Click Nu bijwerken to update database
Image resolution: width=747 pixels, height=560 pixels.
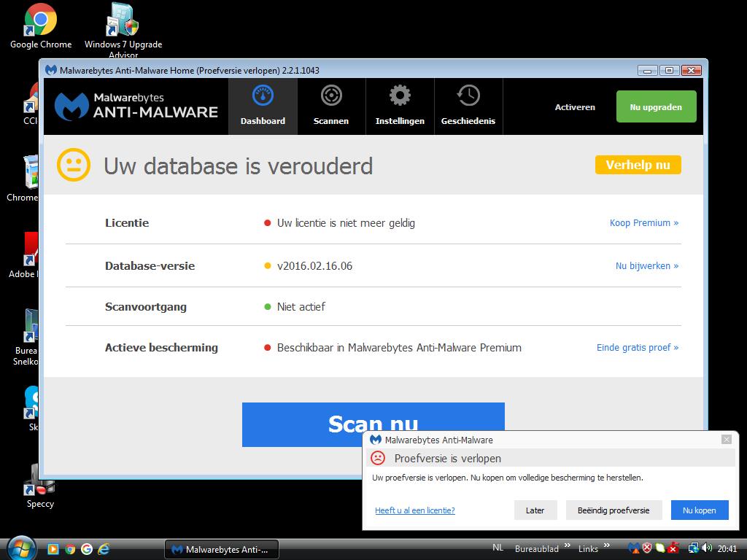pos(647,265)
